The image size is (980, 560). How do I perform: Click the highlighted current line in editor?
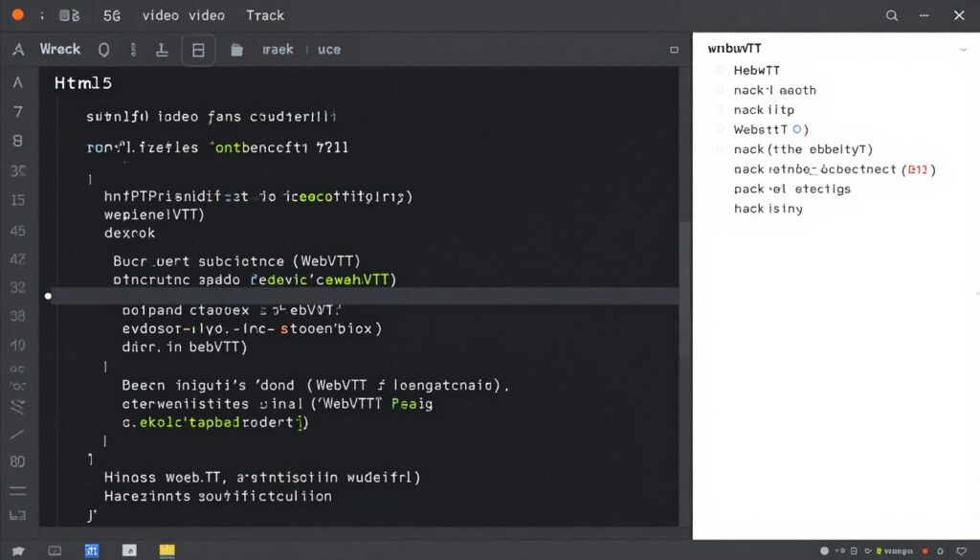coord(365,296)
